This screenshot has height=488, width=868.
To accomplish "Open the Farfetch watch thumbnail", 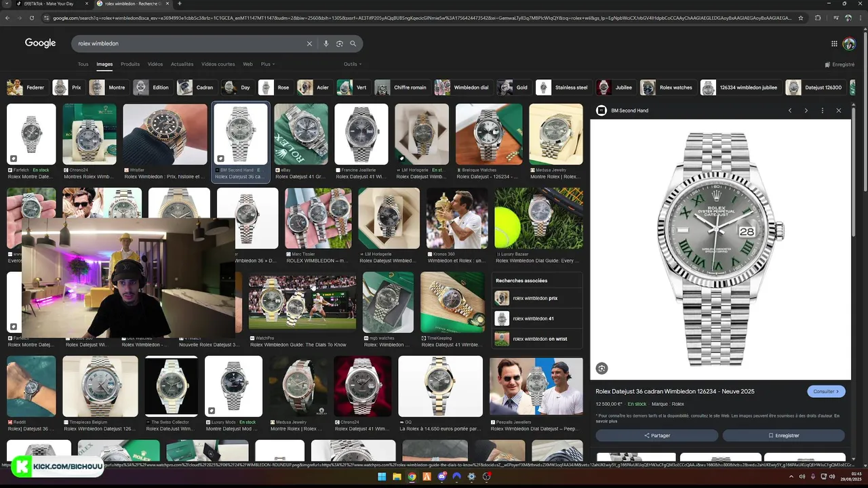I will click(31, 134).
